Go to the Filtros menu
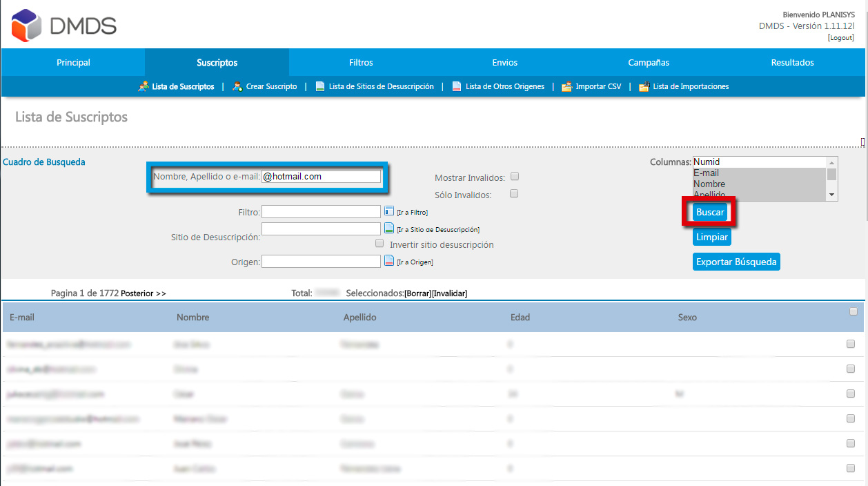 (361, 62)
